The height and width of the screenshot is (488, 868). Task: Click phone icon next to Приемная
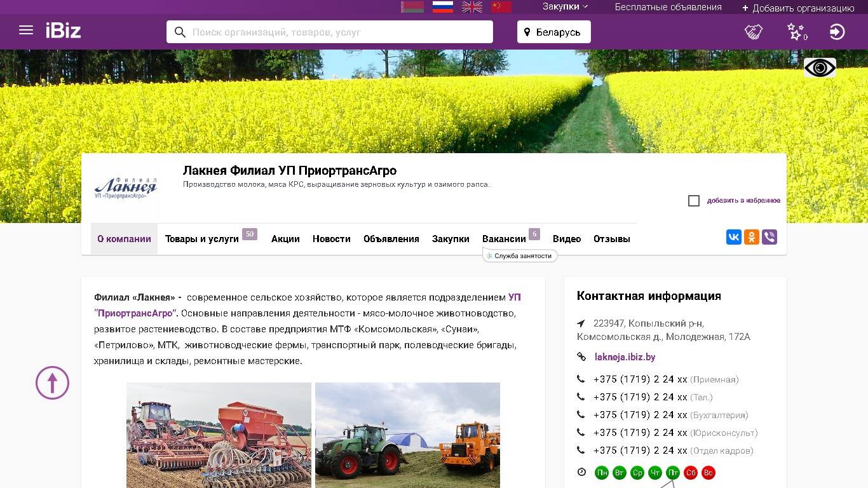tap(581, 379)
